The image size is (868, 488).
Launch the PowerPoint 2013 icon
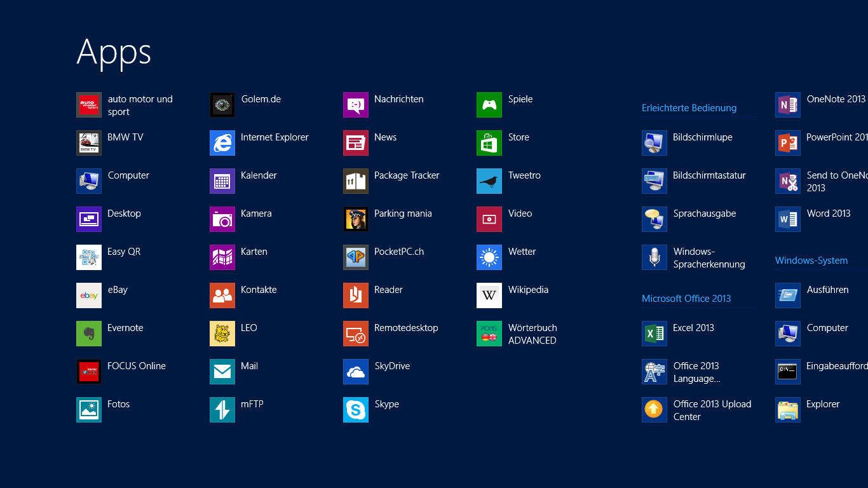pos(788,143)
